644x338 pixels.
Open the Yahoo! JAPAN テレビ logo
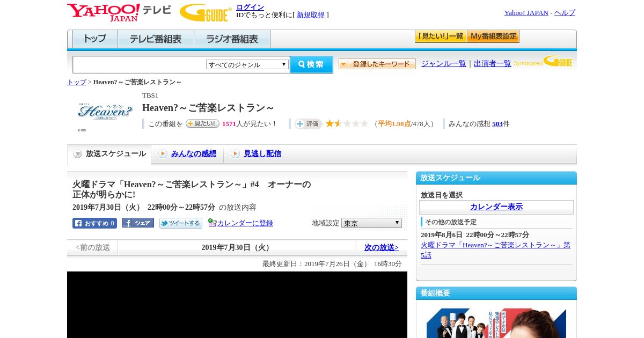click(x=119, y=12)
